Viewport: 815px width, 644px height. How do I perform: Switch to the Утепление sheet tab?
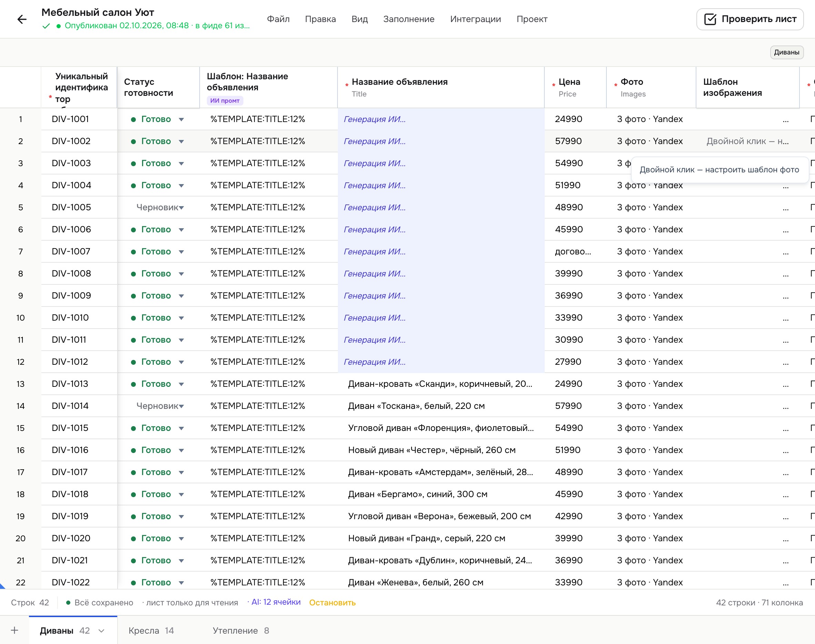coord(241,631)
